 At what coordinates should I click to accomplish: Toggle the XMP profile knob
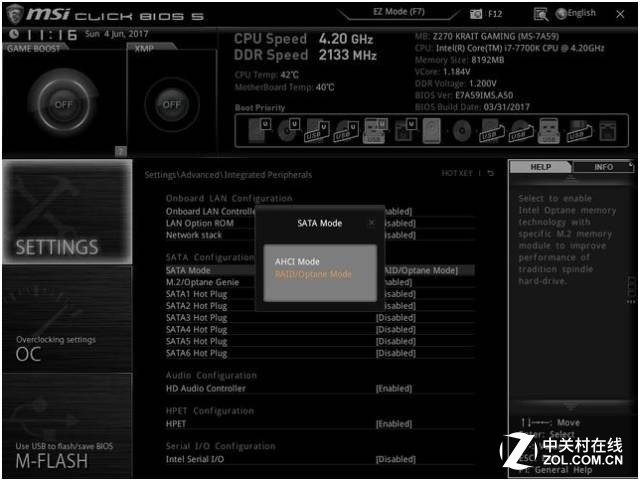[x=172, y=105]
